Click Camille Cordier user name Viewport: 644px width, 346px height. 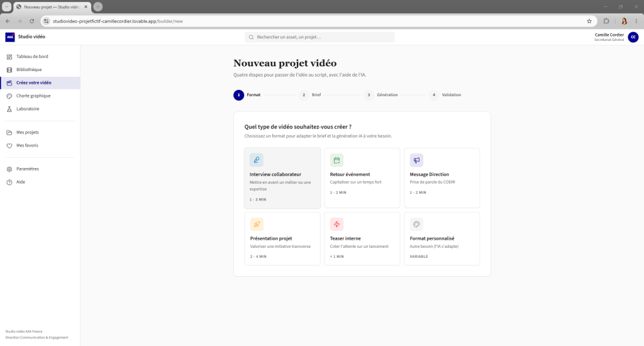tap(609, 35)
